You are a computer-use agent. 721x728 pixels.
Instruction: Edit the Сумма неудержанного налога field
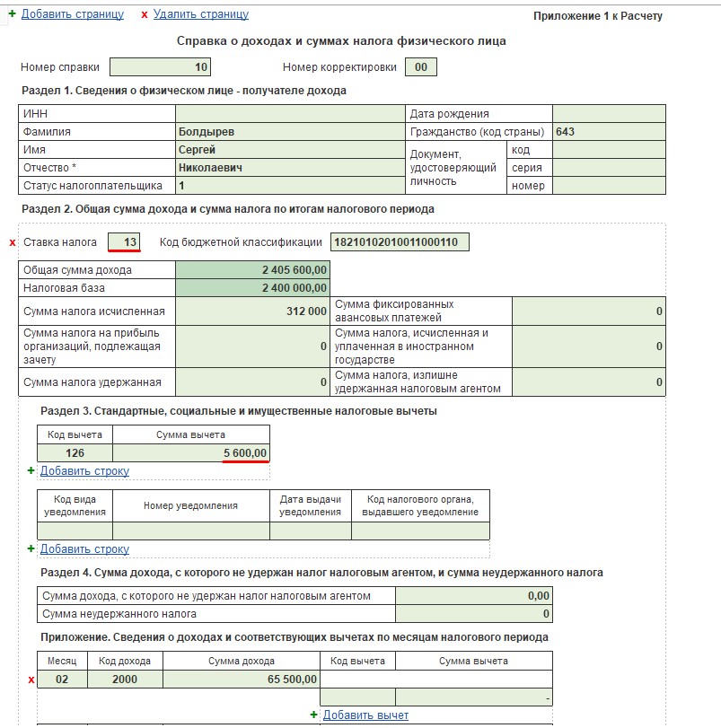pyautogui.click(x=474, y=614)
